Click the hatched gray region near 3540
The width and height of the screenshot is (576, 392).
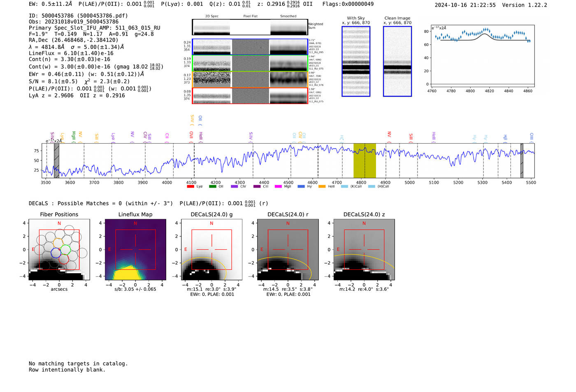[57, 160]
